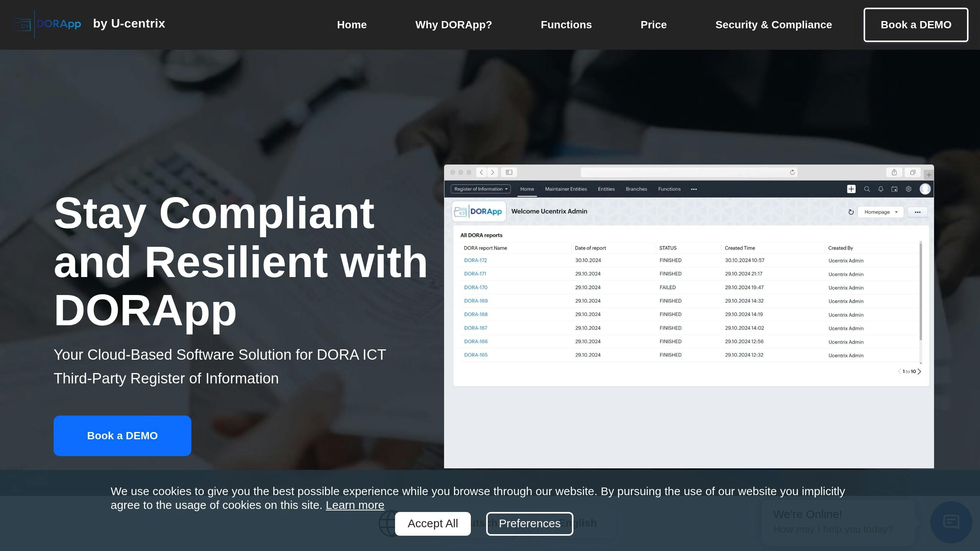Open the Why DORApp? navigation item
980x551 pixels.
pyautogui.click(x=454, y=25)
